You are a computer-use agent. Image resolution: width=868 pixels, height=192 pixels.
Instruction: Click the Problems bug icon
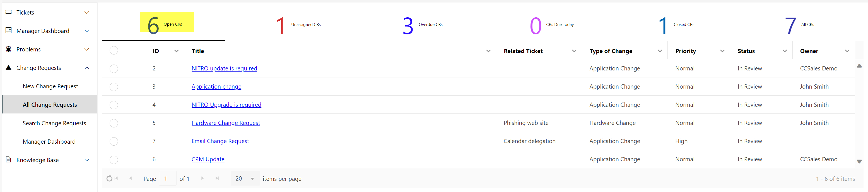click(x=9, y=49)
